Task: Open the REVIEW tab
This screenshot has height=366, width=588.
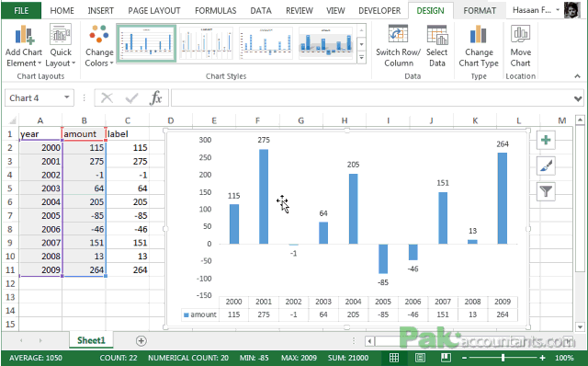Action: tap(299, 10)
